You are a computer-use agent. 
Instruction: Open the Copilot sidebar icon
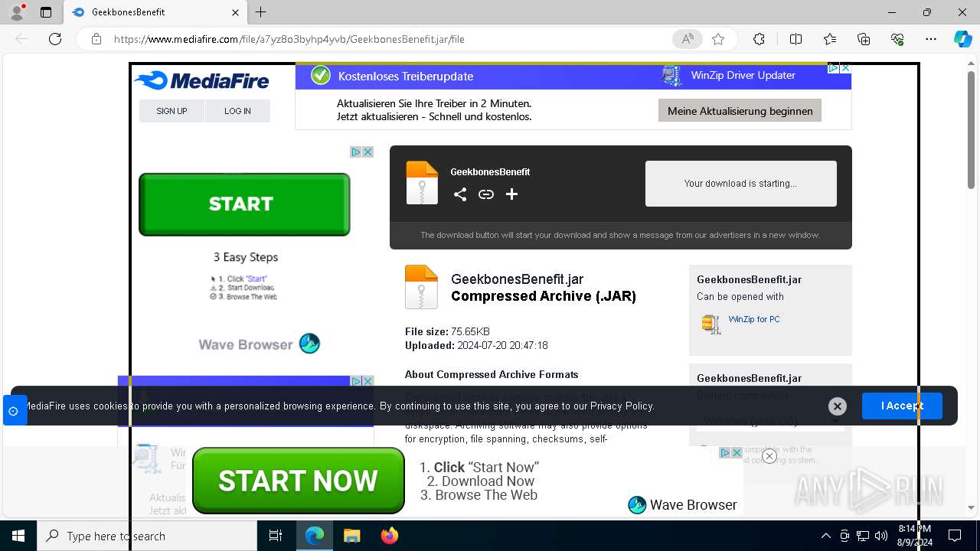(962, 39)
